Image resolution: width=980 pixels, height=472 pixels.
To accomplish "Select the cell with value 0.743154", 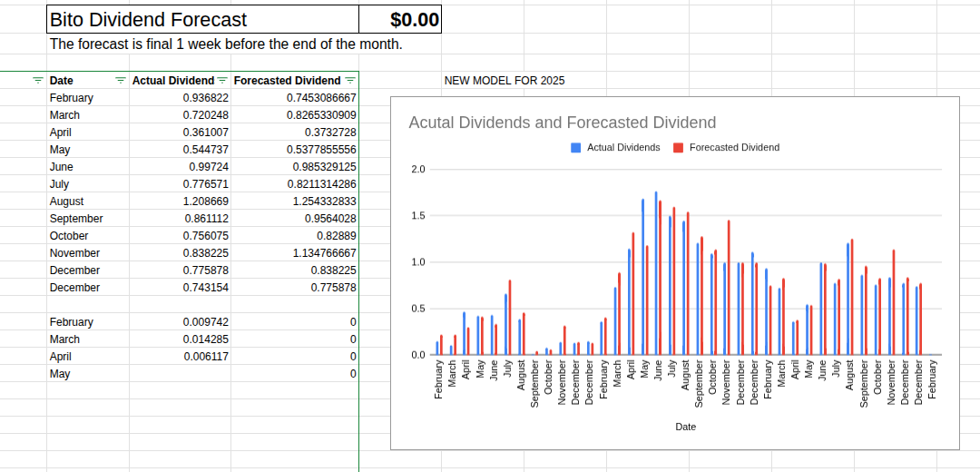I will tap(180, 288).
